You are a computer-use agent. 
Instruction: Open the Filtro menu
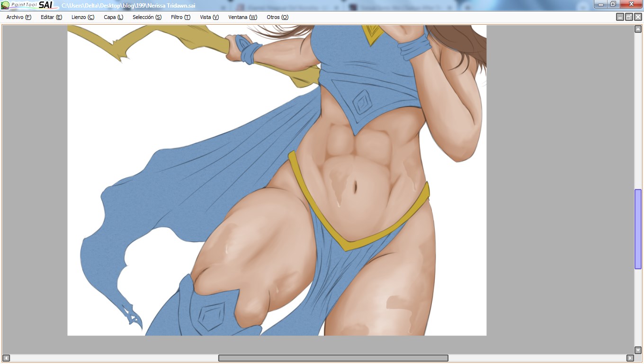coord(180,17)
